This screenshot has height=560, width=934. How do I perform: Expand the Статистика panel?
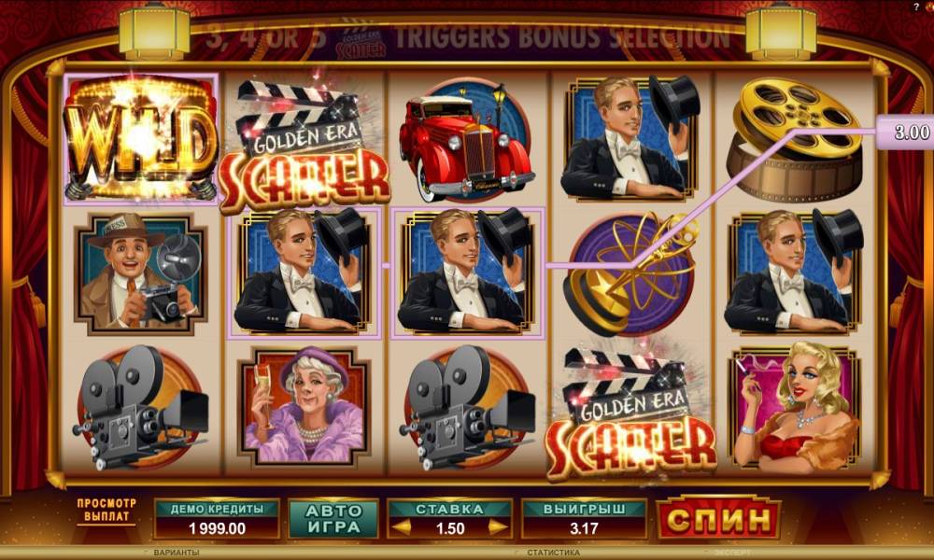pyautogui.click(x=553, y=553)
